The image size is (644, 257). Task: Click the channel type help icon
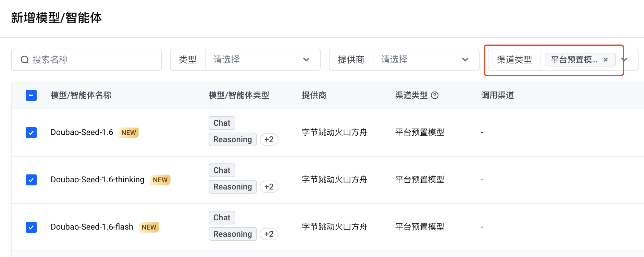click(x=435, y=95)
